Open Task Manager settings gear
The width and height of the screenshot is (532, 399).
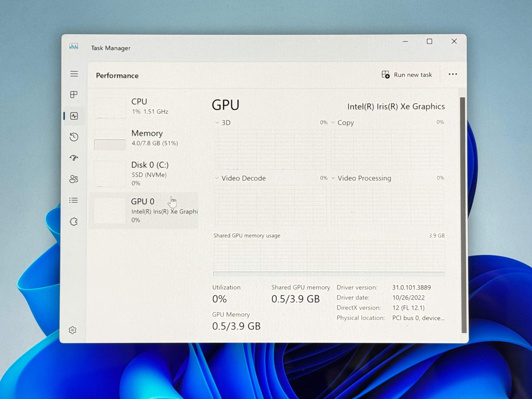[x=72, y=330]
